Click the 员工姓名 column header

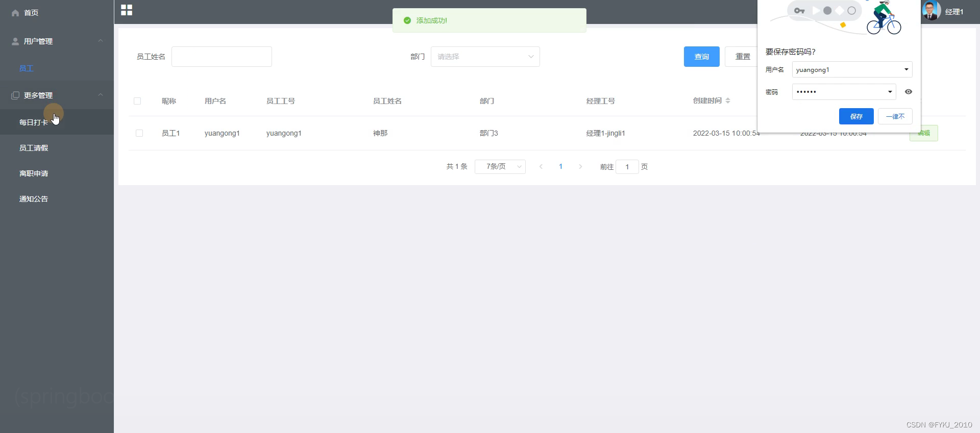[x=387, y=101]
